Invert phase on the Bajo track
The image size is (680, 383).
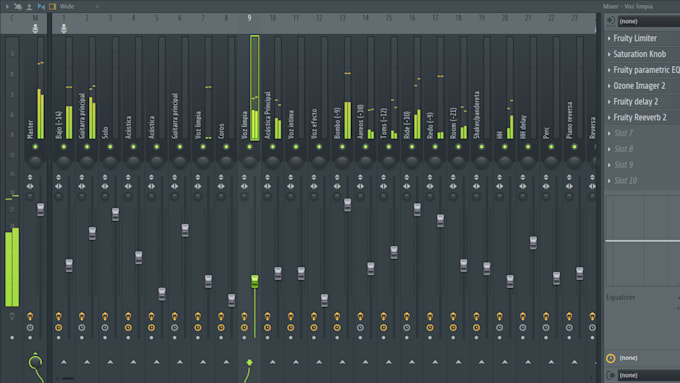tap(59, 177)
